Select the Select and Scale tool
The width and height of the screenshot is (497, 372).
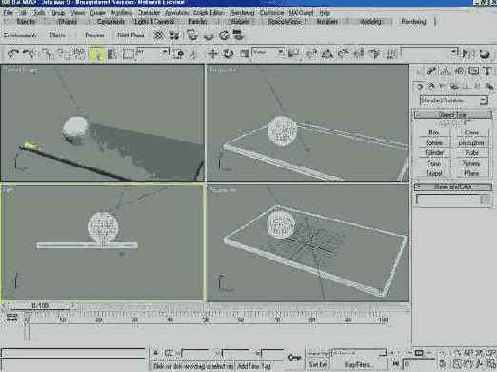point(244,53)
